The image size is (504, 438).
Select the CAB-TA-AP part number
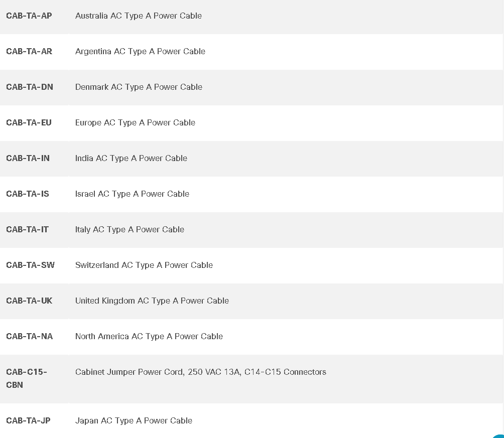pyautogui.click(x=29, y=16)
